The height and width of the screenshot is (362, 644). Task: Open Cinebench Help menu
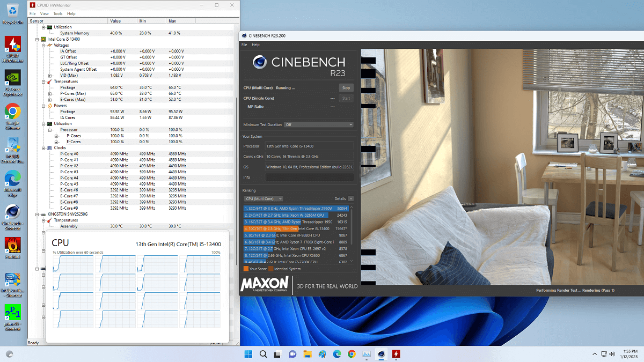[255, 45]
